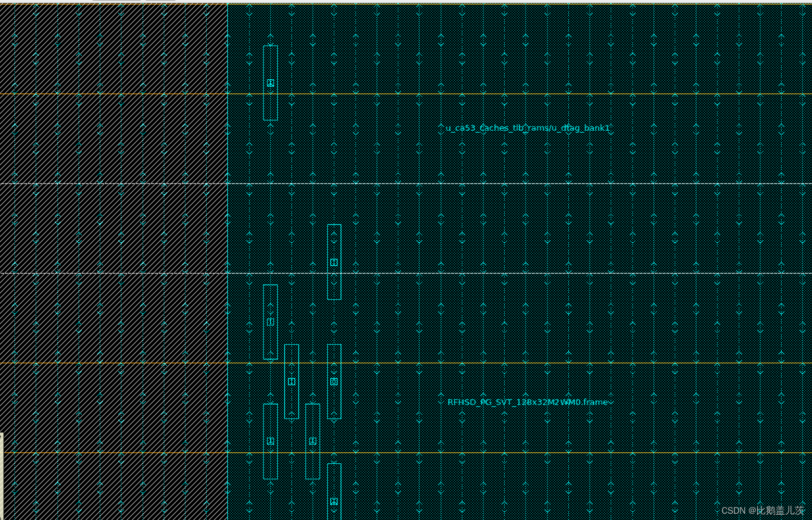Click the RFHSD_PG_SVT_128x32M2WM0.frame label
Image resolution: width=812 pixels, height=520 pixels.
[529, 403]
